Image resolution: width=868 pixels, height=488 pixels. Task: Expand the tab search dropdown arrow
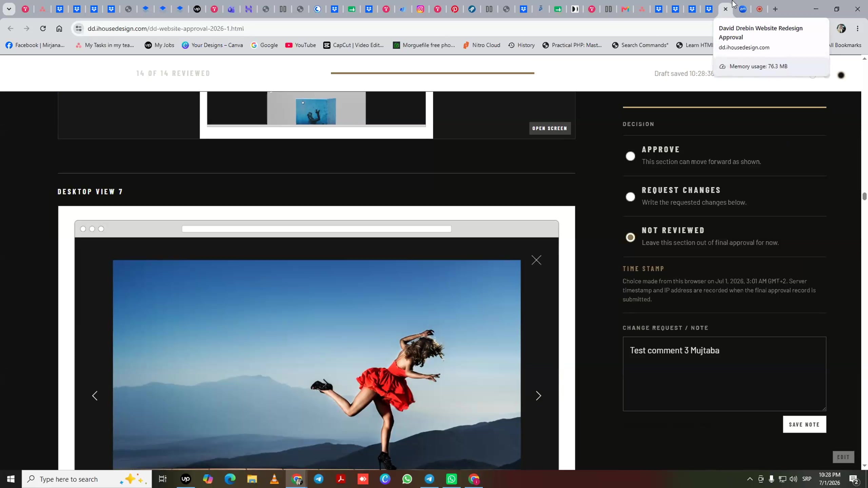(x=9, y=9)
